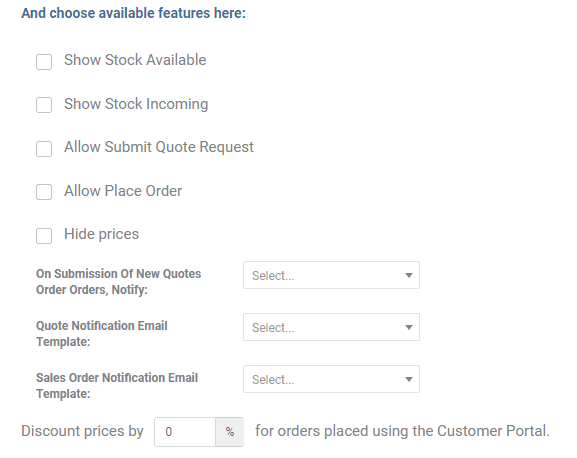Click the Allow Submit Quote Request label

click(x=159, y=147)
